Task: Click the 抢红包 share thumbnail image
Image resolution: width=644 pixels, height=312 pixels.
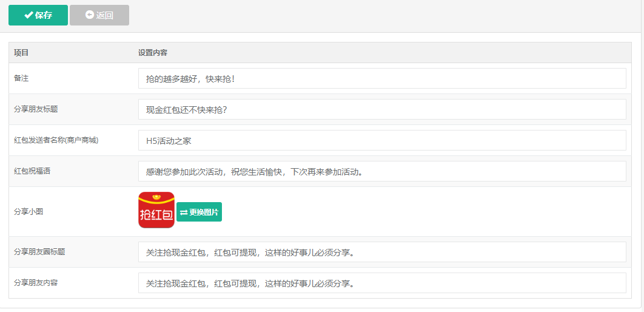Action: (156, 210)
